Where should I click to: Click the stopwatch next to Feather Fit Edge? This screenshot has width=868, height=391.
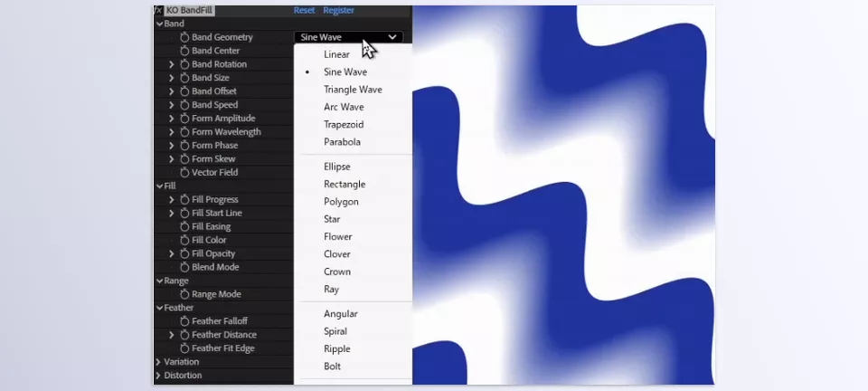[184, 348]
